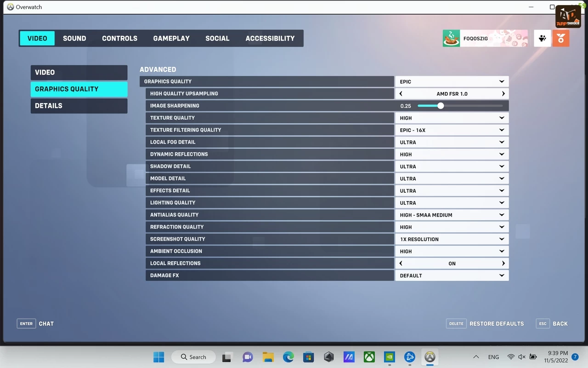
Task: Click the ADVANCED section heading
Action: click(x=158, y=69)
